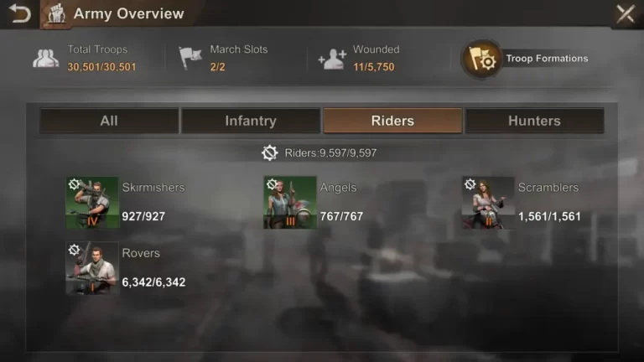
Task: Select the Angels tier III portrait
Action: [x=290, y=202]
